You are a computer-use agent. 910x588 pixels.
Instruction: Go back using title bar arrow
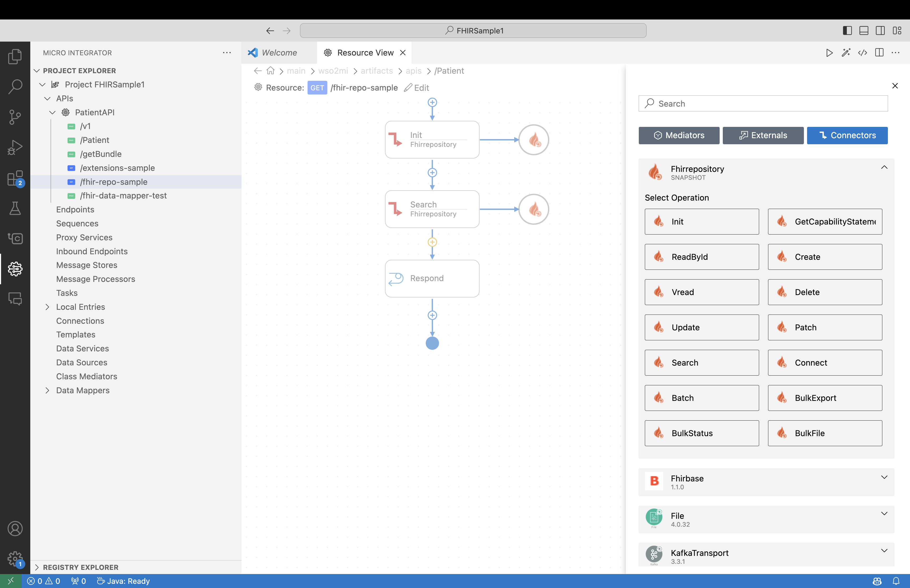(270, 31)
